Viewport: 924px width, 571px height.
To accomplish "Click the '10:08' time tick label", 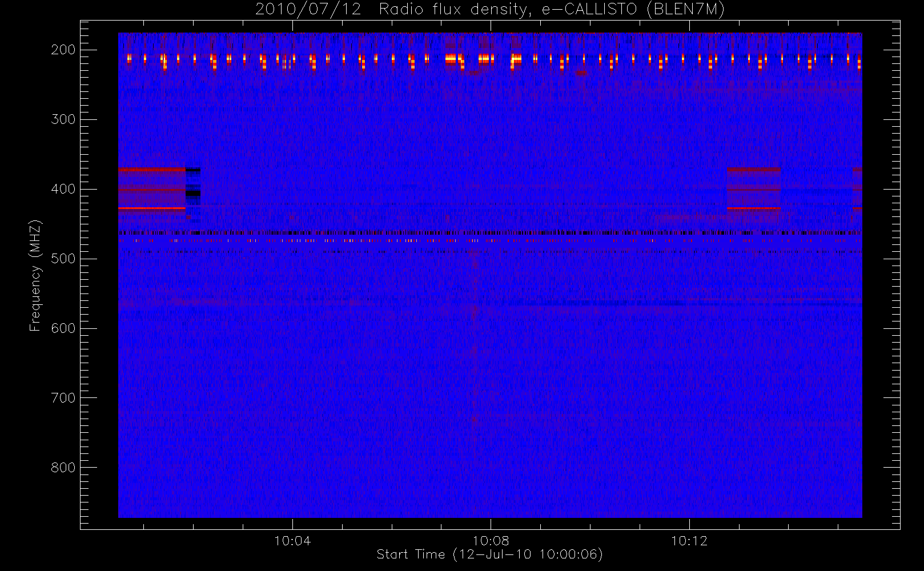I will tap(491, 541).
